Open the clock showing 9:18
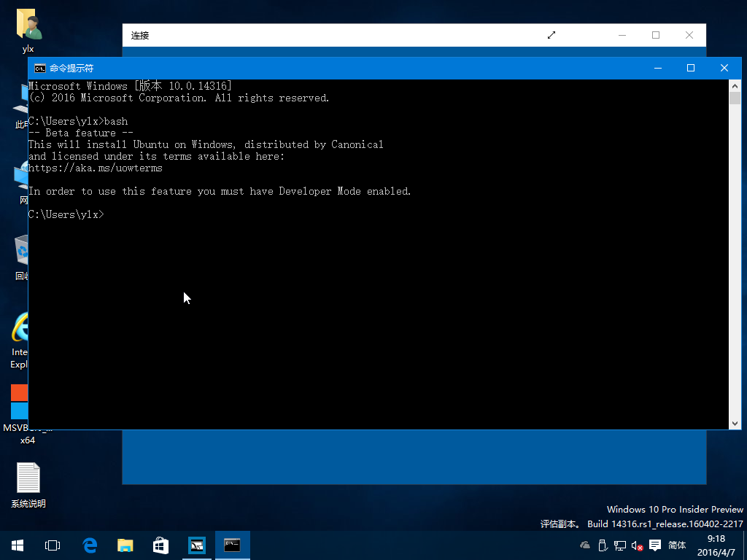 (716, 545)
